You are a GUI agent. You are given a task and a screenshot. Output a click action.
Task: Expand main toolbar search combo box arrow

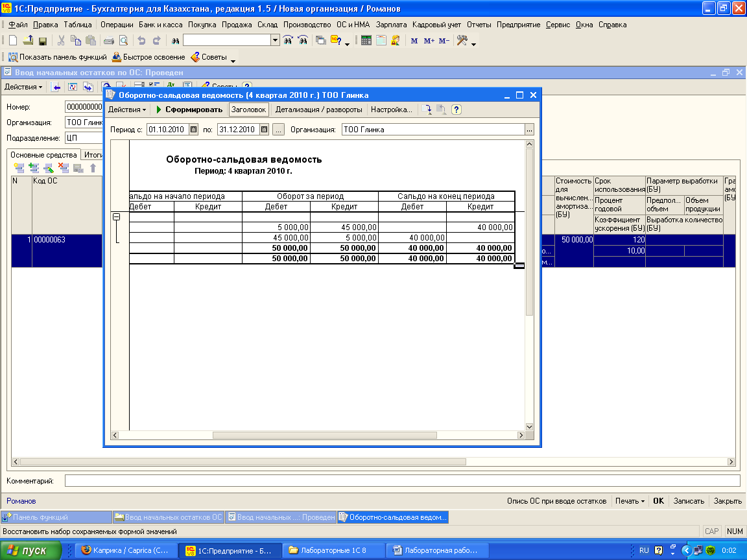(x=275, y=40)
